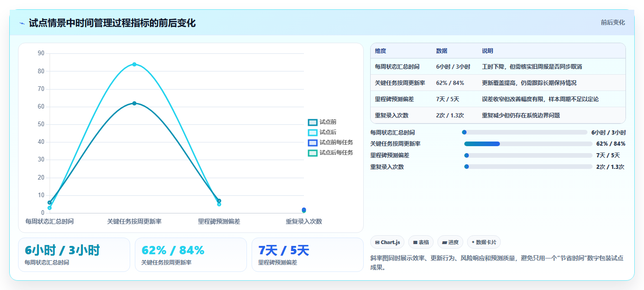Toggle the 试点前 legend entry
Screen dimensions: 644x290
coord(322,122)
